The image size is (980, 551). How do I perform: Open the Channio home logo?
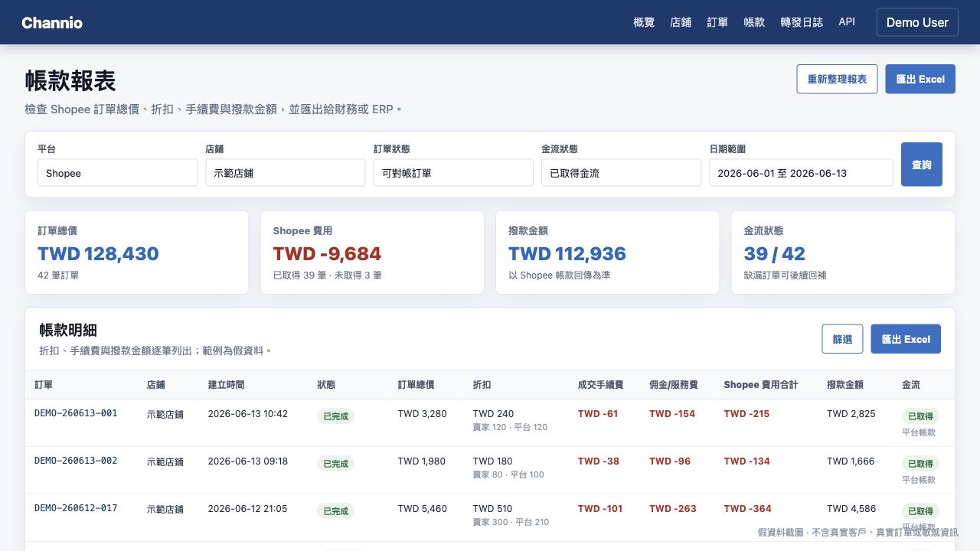click(x=52, y=22)
